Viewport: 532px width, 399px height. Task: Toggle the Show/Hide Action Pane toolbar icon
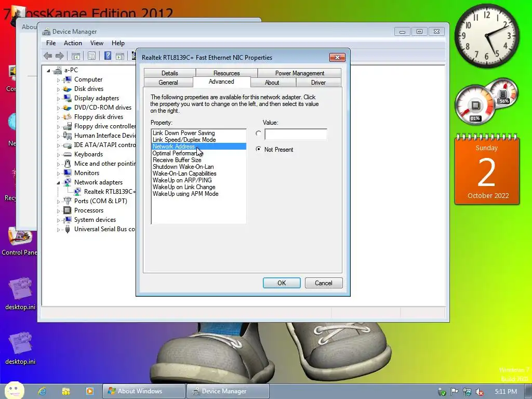pyautogui.click(x=120, y=56)
